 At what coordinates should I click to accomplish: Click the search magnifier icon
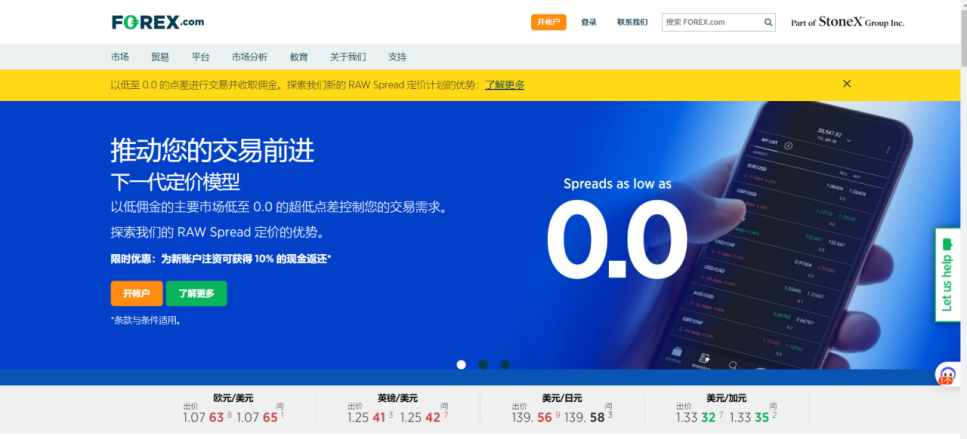pos(768,22)
